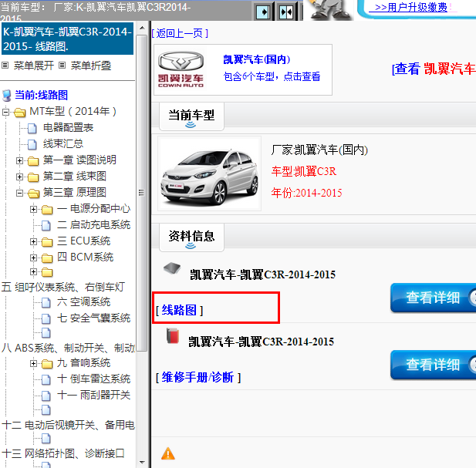Open the 七 安全气囊系统 document

[x=93, y=318]
